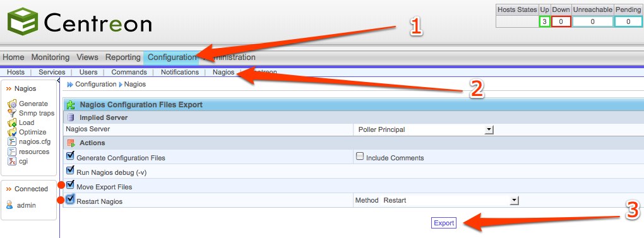The height and width of the screenshot is (238, 644).
Task: Open Generate in the Nagios sidebar
Action: [x=33, y=104]
